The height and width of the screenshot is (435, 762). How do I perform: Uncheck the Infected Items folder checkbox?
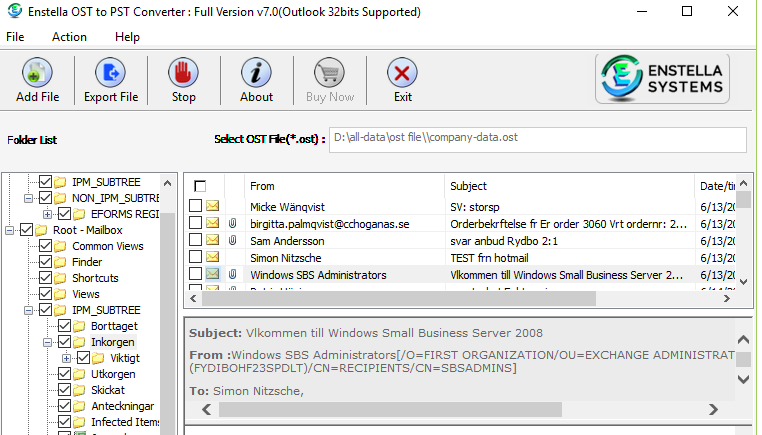(x=65, y=422)
